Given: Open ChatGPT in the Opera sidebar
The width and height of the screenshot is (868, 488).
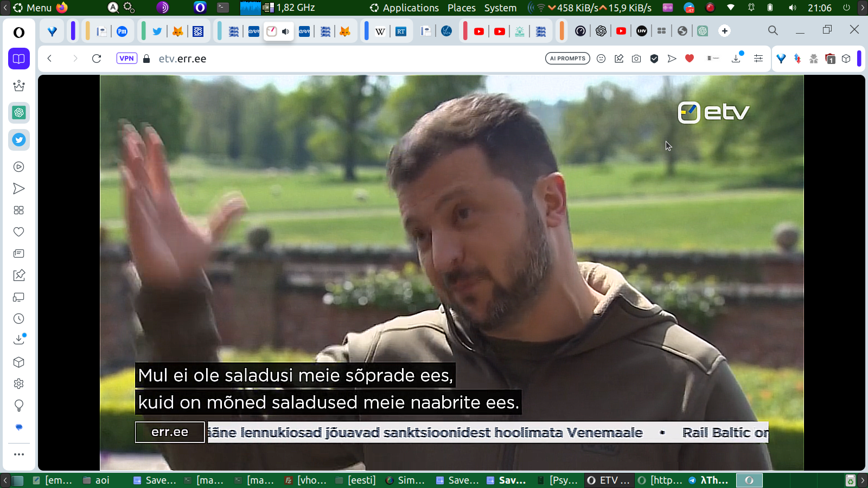Looking at the screenshot, I should coord(19,113).
